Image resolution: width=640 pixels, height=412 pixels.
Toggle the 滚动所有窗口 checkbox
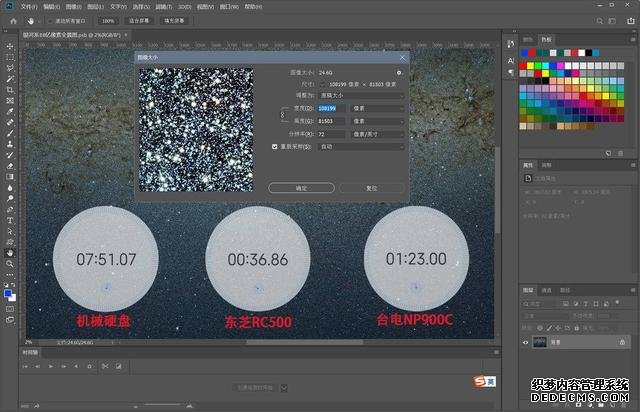[50, 21]
